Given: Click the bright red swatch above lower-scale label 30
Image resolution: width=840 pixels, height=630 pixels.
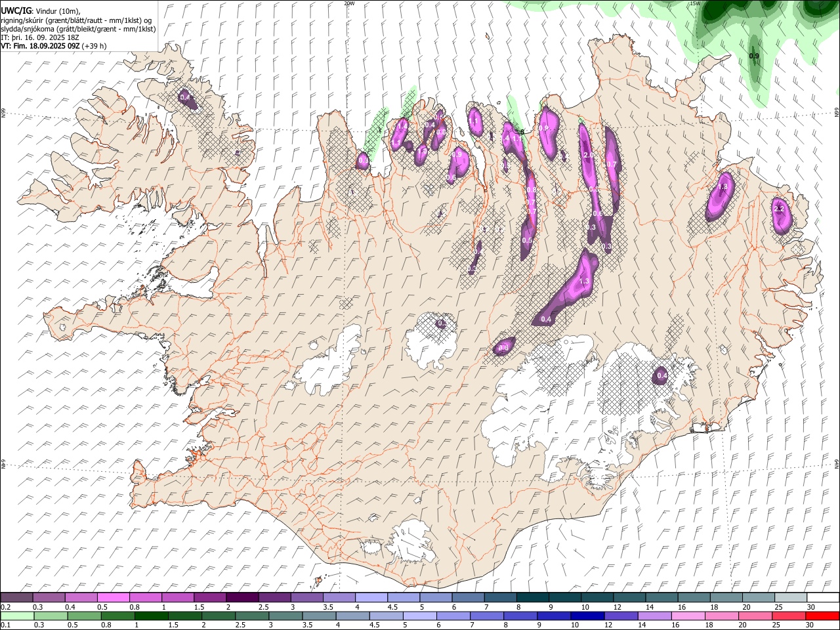Looking at the screenshot, I should pos(822,616).
